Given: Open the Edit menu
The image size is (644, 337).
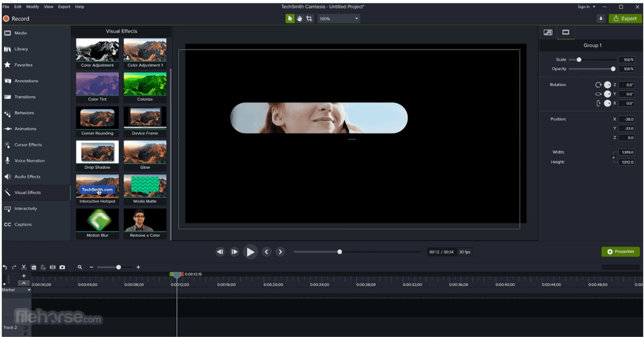Looking at the screenshot, I should coord(18,7).
